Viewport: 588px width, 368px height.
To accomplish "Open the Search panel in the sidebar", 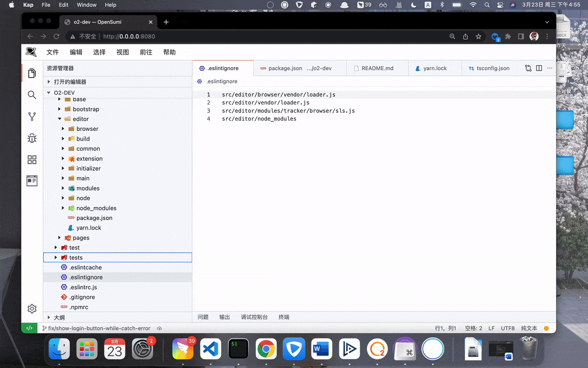I will [x=32, y=95].
